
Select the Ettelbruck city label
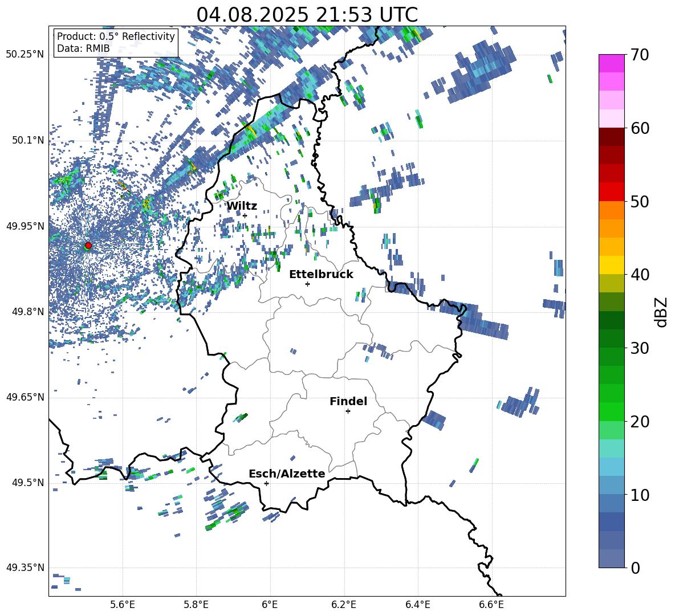(x=321, y=275)
